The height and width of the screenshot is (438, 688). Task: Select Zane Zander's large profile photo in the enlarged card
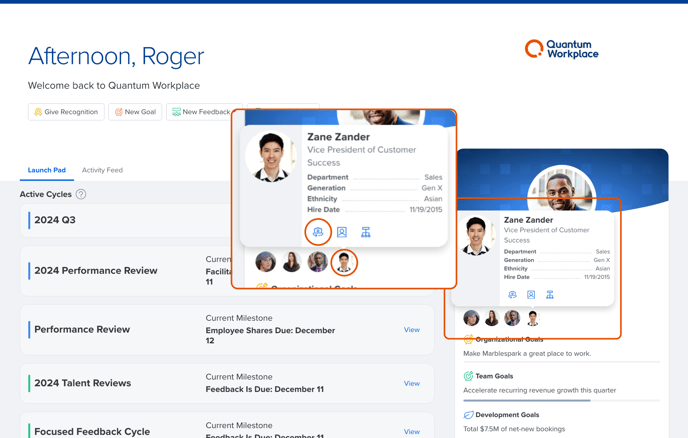[271, 156]
